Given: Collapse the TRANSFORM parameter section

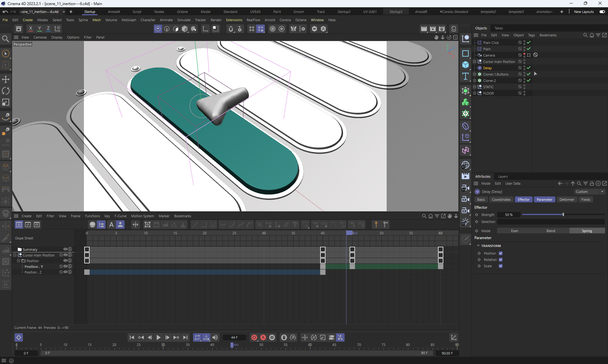Looking at the screenshot, I should click(478, 246).
